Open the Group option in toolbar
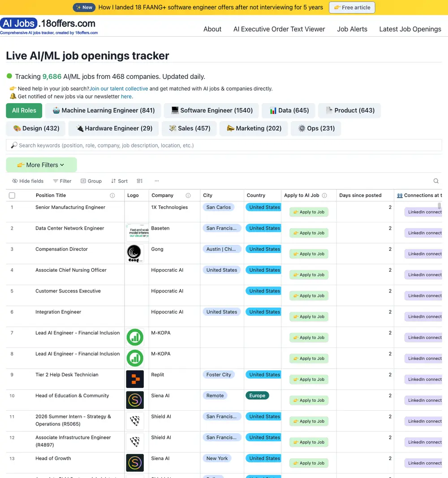 [91, 181]
